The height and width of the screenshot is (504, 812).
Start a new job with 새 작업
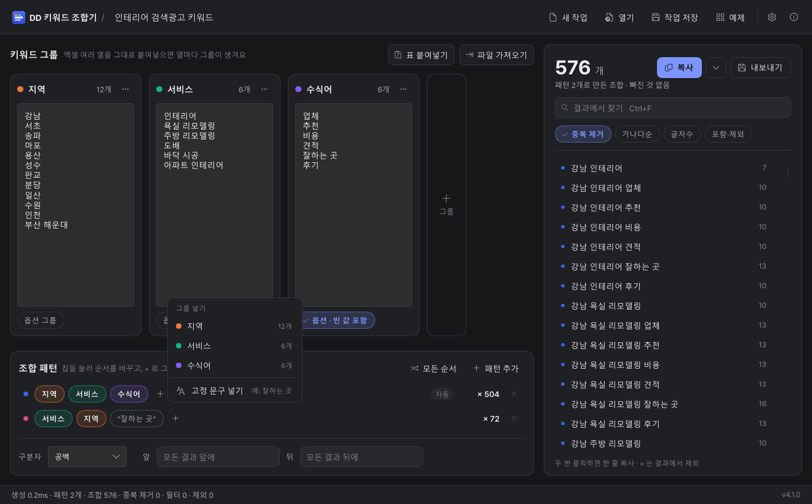pyautogui.click(x=568, y=17)
